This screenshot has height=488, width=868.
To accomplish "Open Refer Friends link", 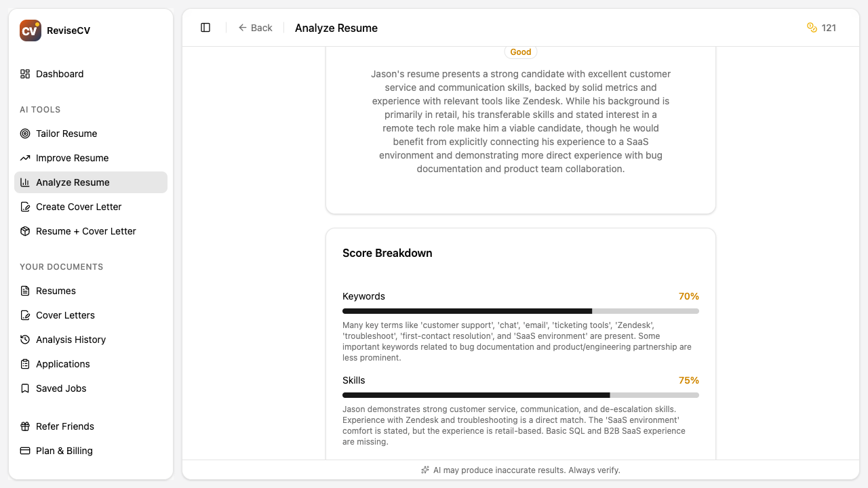I will tap(64, 426).
